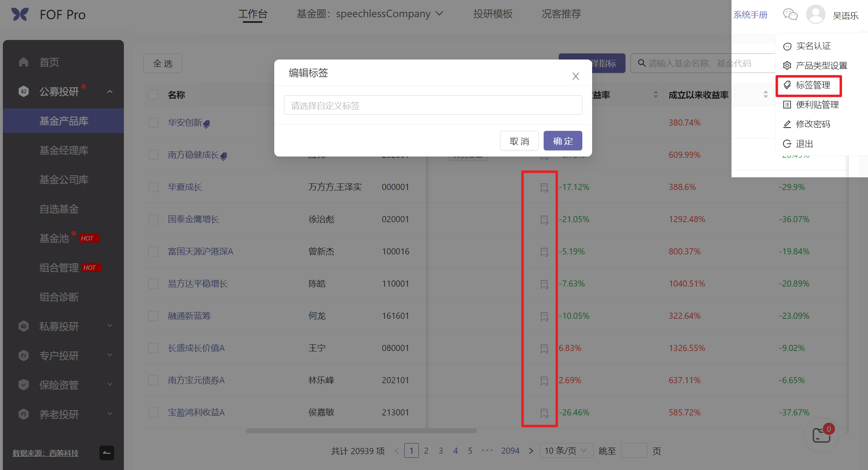The height and width of the screenshot is (470, 868).
Task: Toggle the header select-all checkbox beside 名称
Action: coord(153,95)
